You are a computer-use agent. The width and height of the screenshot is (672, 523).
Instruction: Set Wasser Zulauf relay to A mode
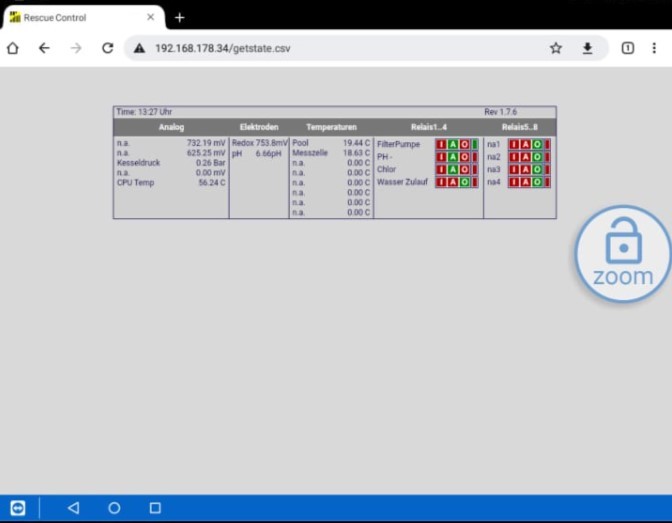coord(453,182)
